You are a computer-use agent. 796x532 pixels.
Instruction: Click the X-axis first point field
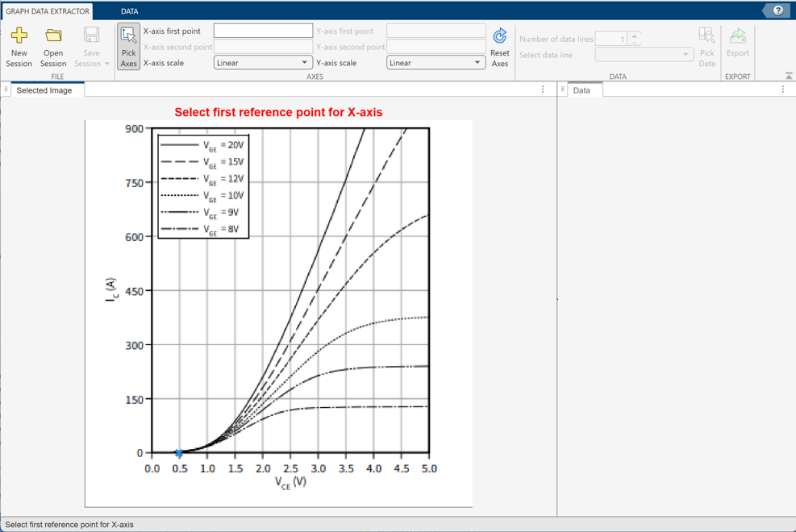tap(262, 30)
